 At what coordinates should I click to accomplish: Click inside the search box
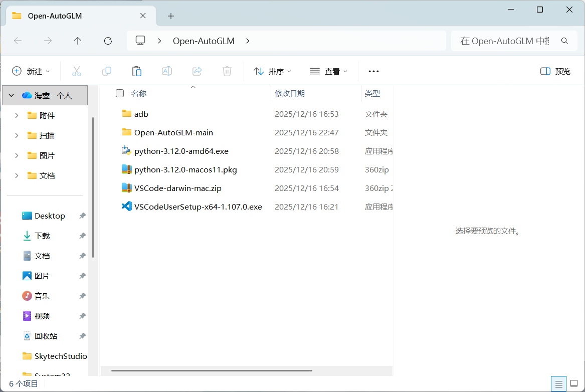(506, 41)
